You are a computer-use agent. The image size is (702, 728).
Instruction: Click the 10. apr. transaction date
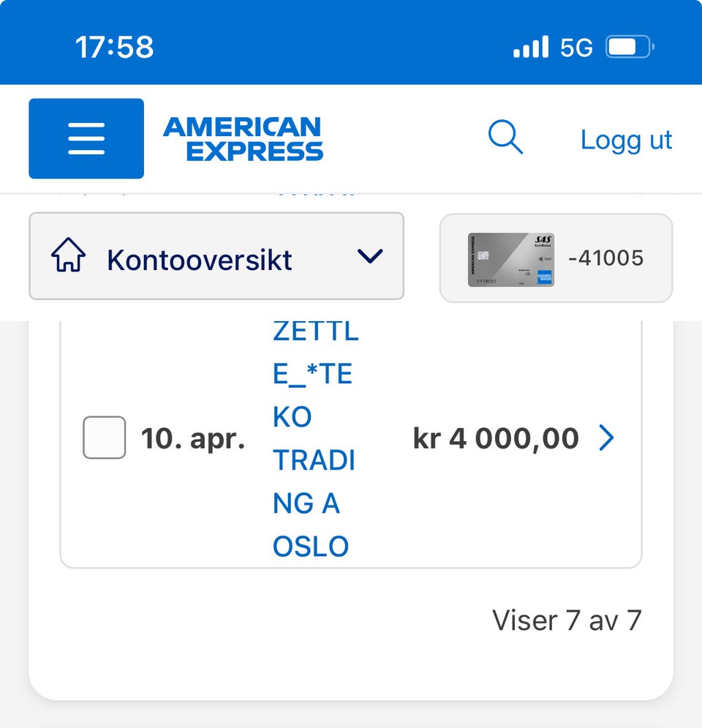pos(192,439)
